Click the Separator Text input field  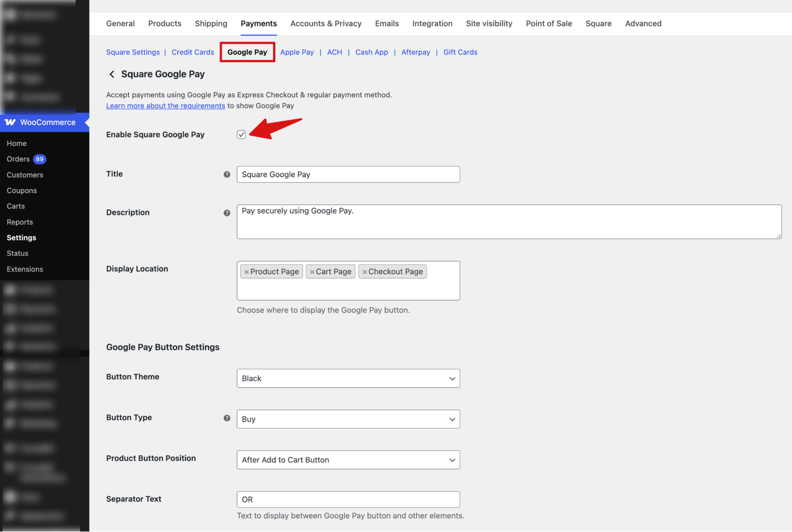[x=348, y=500]
